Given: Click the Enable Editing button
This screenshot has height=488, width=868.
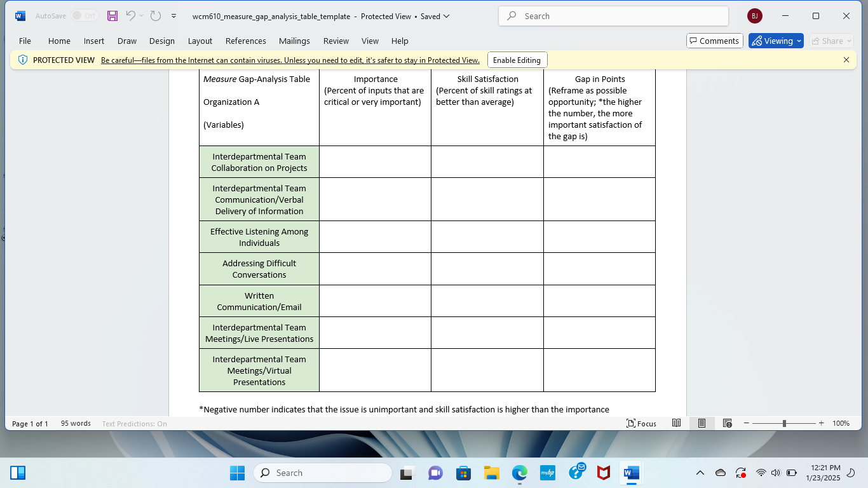Looking at the screenshot, I should [517, 59].
